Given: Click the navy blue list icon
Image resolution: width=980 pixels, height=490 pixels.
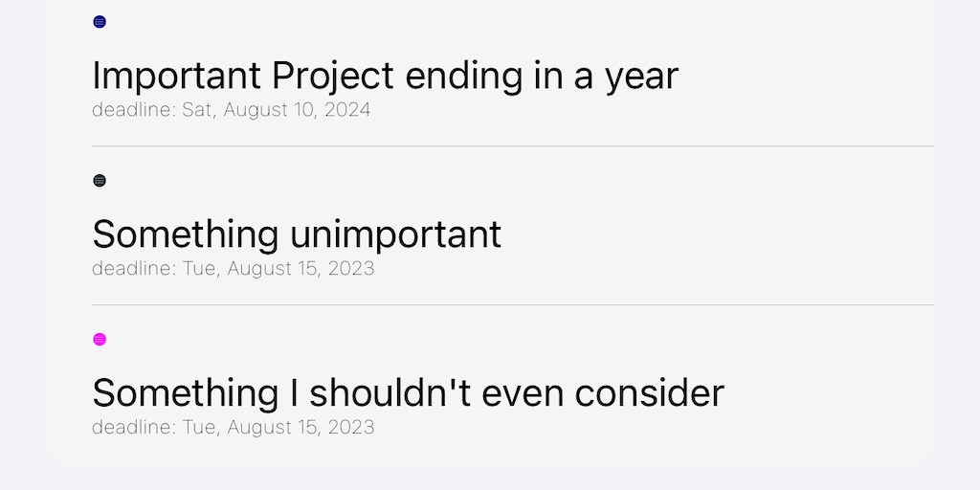Looking at the screenshot, I should coord(100,22).
